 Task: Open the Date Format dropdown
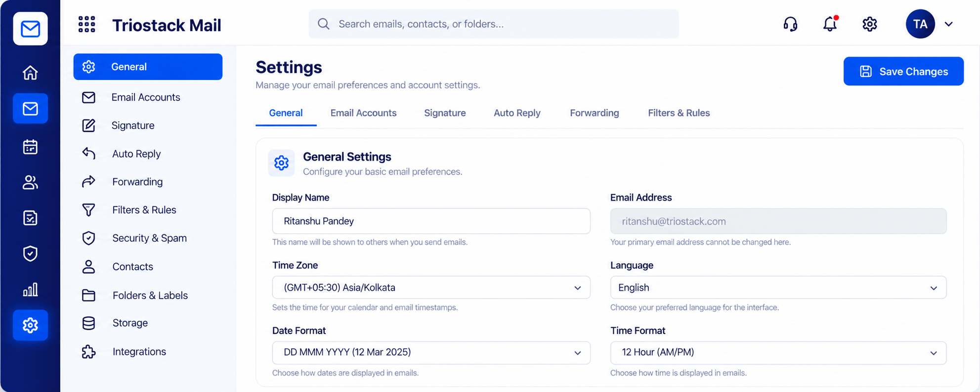point(431,352)
